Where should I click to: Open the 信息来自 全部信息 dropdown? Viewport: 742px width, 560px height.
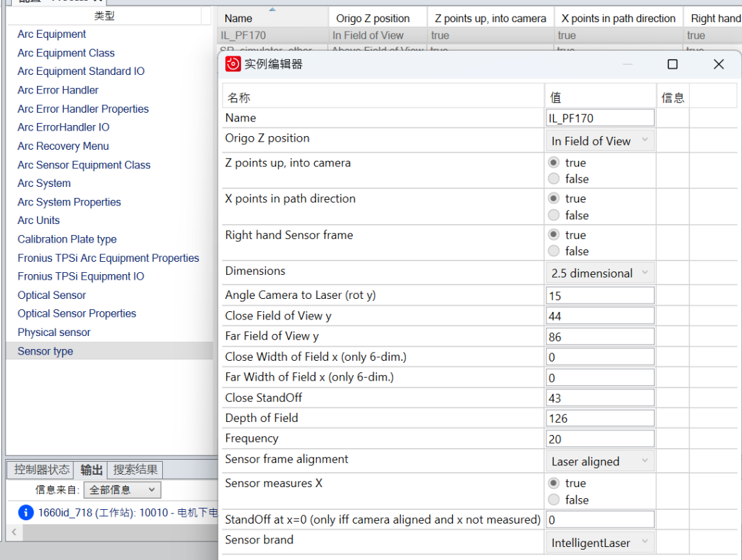coord(122,490)
